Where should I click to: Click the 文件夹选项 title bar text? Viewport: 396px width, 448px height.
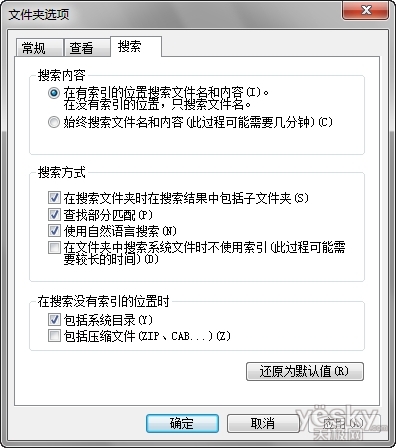pyautogui.click(x=39, y=14)
